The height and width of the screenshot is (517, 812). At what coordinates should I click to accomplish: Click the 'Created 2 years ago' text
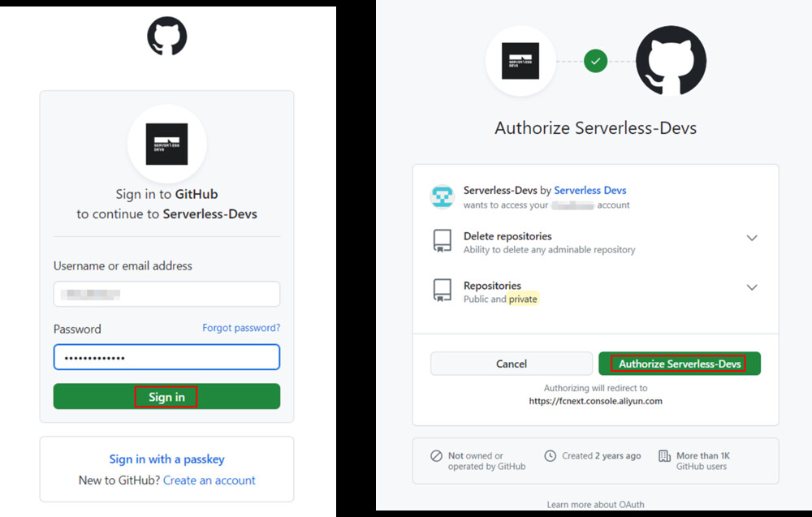click(601, 456)
